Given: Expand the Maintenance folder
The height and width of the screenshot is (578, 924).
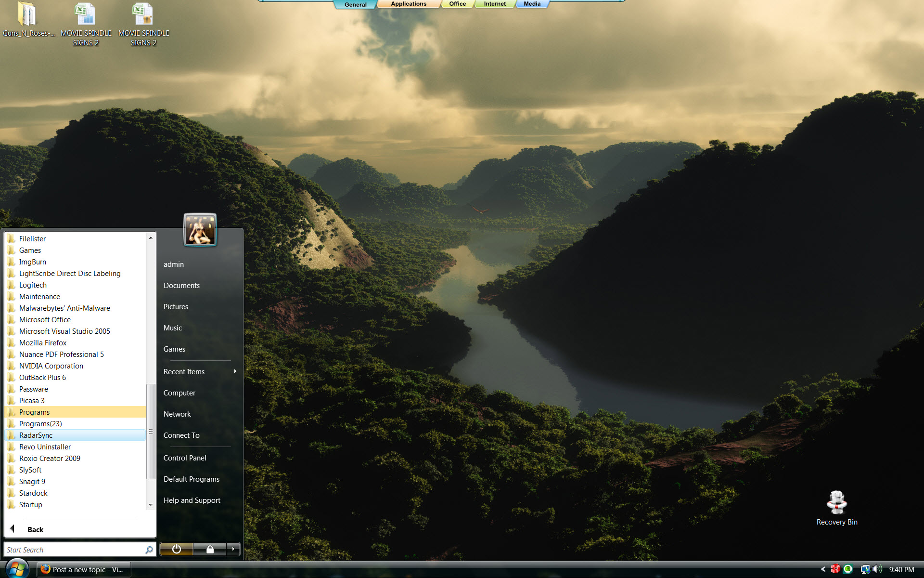Looking at the screenshot, I should (x=75, y=297).
